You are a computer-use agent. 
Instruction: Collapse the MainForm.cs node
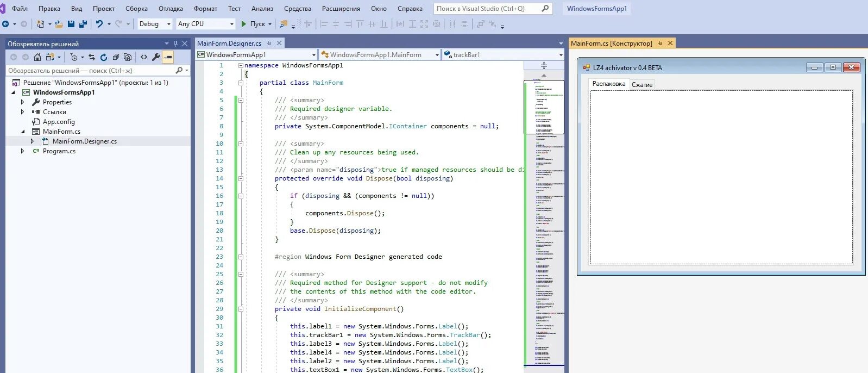click(22, 132)
